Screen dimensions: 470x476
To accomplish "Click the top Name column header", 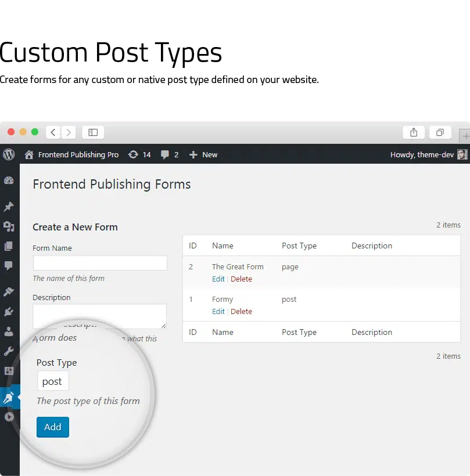I will [x=223, y=246].
